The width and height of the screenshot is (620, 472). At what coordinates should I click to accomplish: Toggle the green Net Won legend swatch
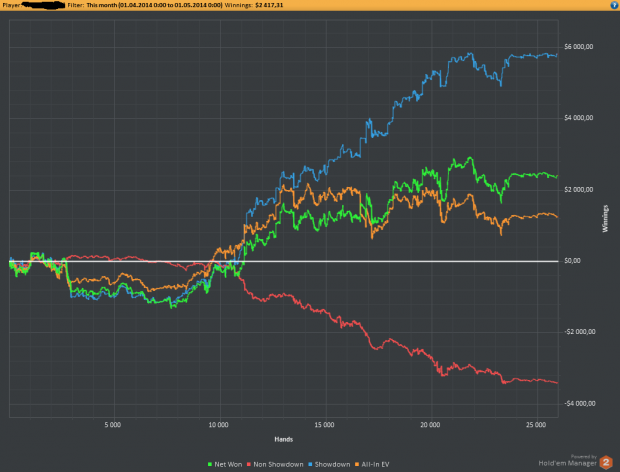click(210, 464)
